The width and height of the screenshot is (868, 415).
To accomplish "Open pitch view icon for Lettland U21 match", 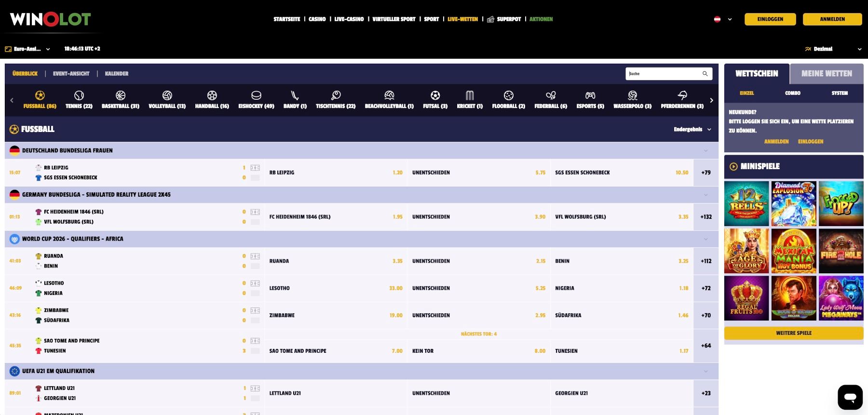I will [255, 388].
